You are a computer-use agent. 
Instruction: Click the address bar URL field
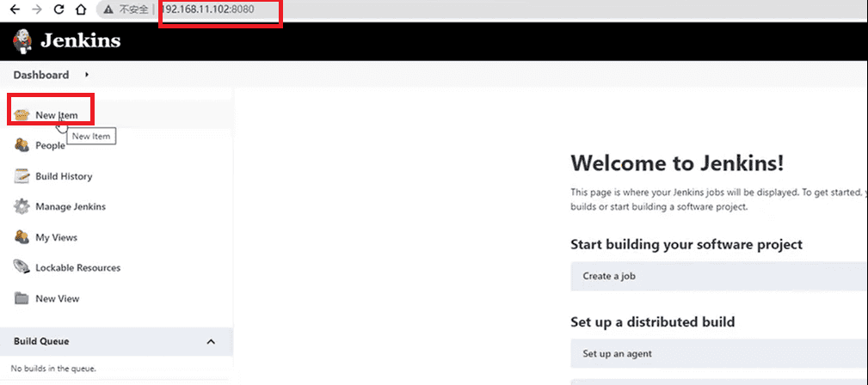481,9
